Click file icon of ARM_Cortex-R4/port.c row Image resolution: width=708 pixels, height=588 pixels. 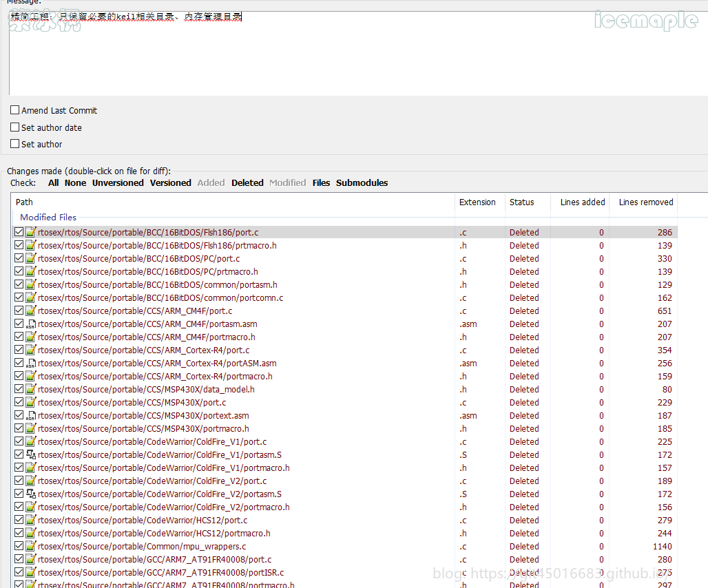(x=31, y=350)
